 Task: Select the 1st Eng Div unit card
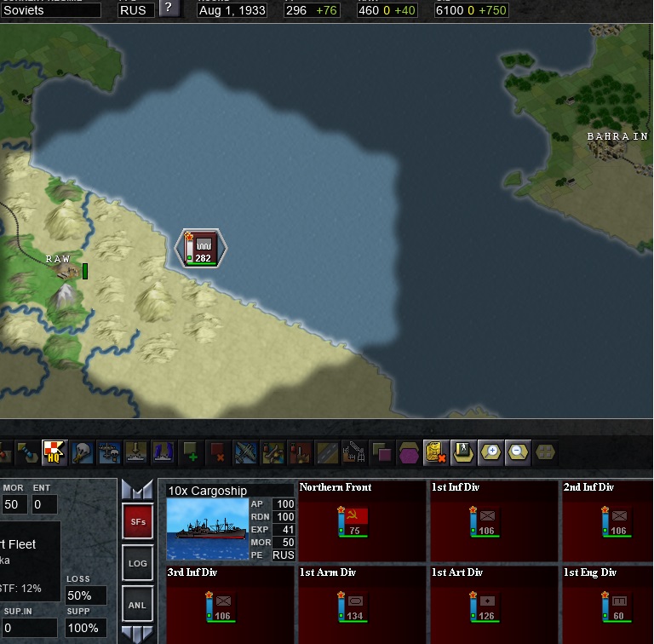(608, 605)
